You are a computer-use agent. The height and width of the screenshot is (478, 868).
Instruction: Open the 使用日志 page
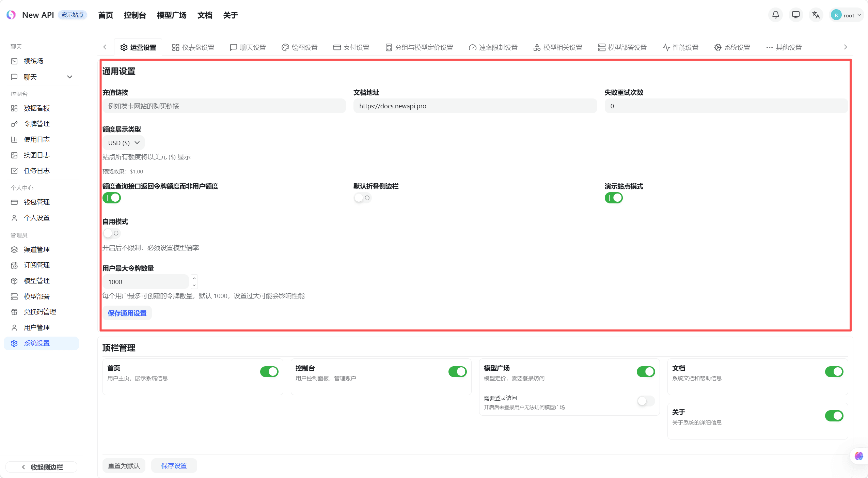(36, 139)
